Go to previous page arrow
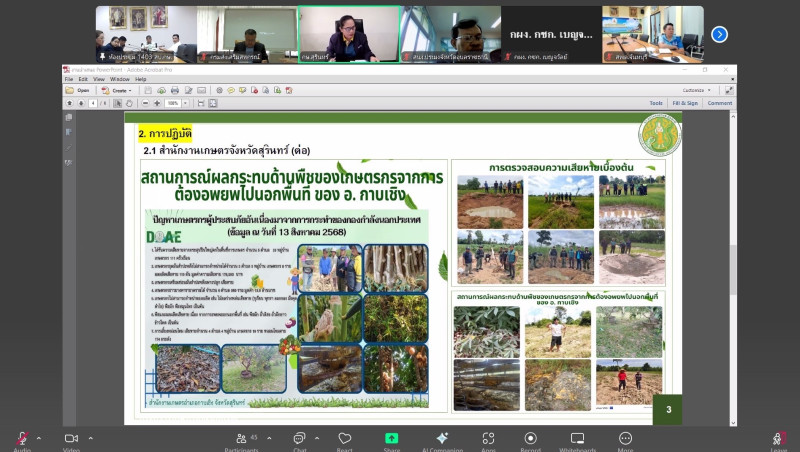The height and width of the screenshot is (452, 800). click(x=70, y=103)
